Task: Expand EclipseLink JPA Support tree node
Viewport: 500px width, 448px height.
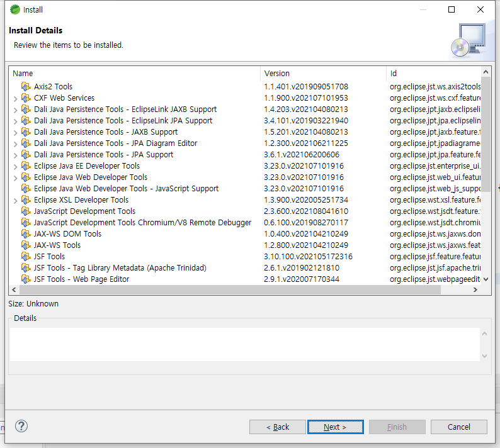Action: 15,121
